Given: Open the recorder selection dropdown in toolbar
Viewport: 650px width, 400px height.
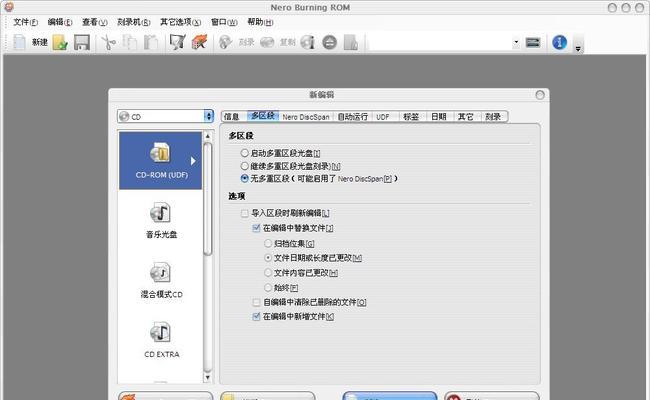Looking at the screenshot, I should [444, 42].
